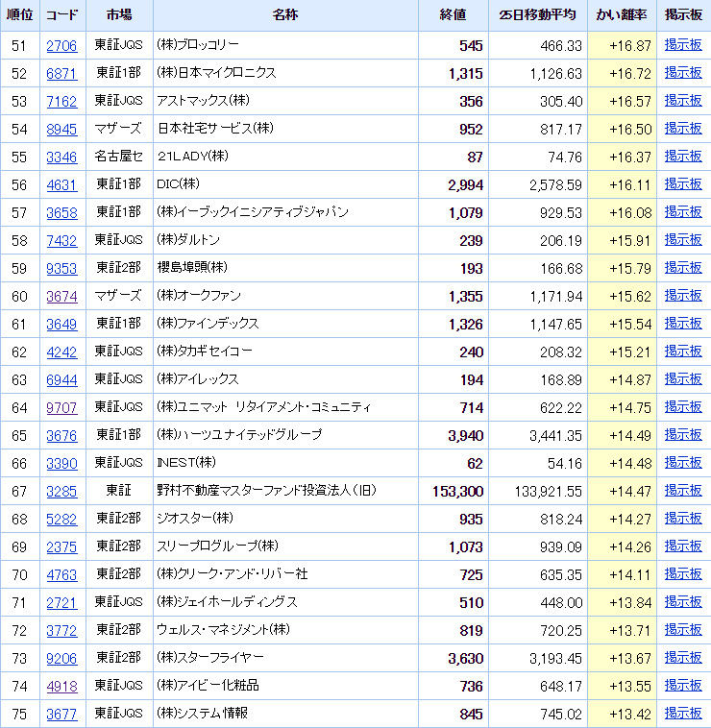Open stock code link 7162
This screenshot has height=728, width=711.
(x=61, y=101)
